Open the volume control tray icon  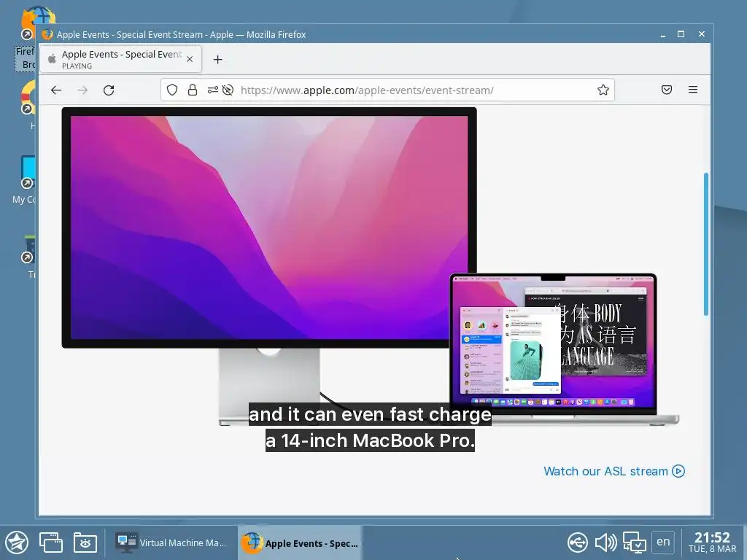(x=605, y=542)
